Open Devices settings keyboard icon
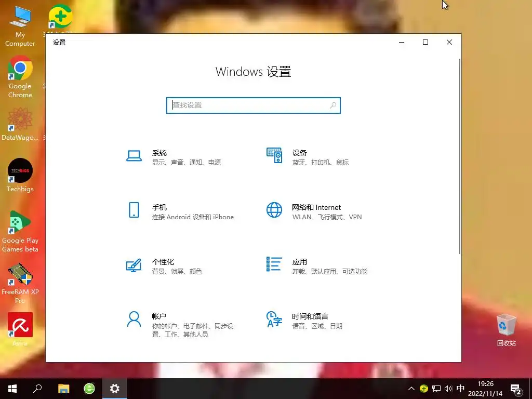Image resolution: width=532 pixels, height=399 pixels. tap(274, 155)
